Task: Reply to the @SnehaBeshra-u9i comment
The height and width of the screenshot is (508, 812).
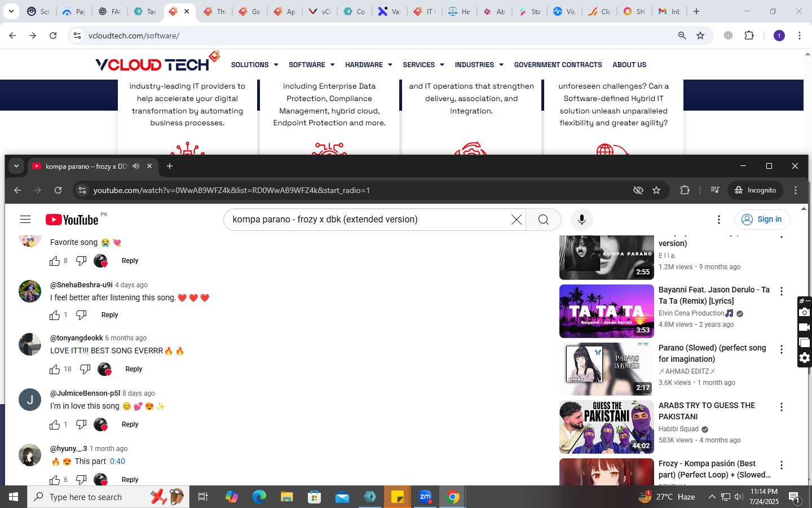Action: point(109,315)
